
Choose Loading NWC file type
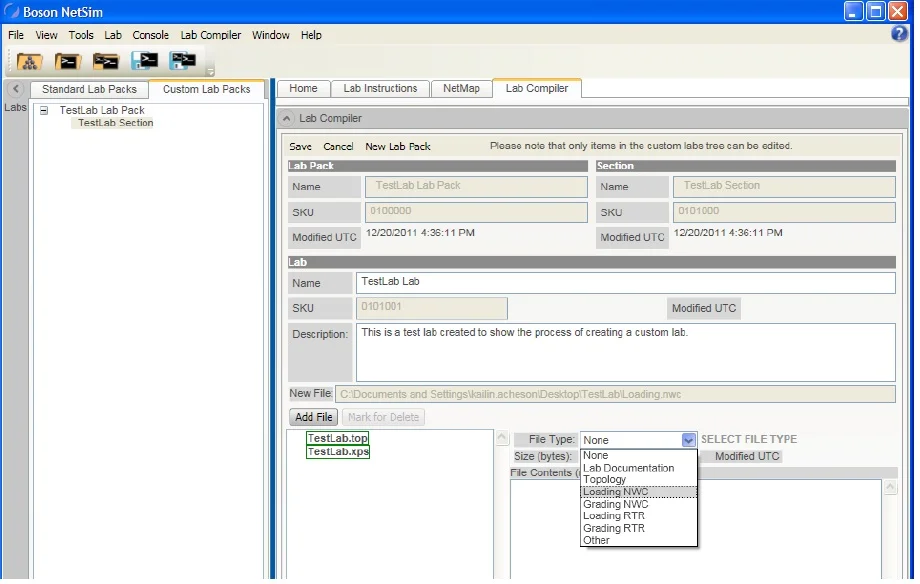(x=638, y=492)
